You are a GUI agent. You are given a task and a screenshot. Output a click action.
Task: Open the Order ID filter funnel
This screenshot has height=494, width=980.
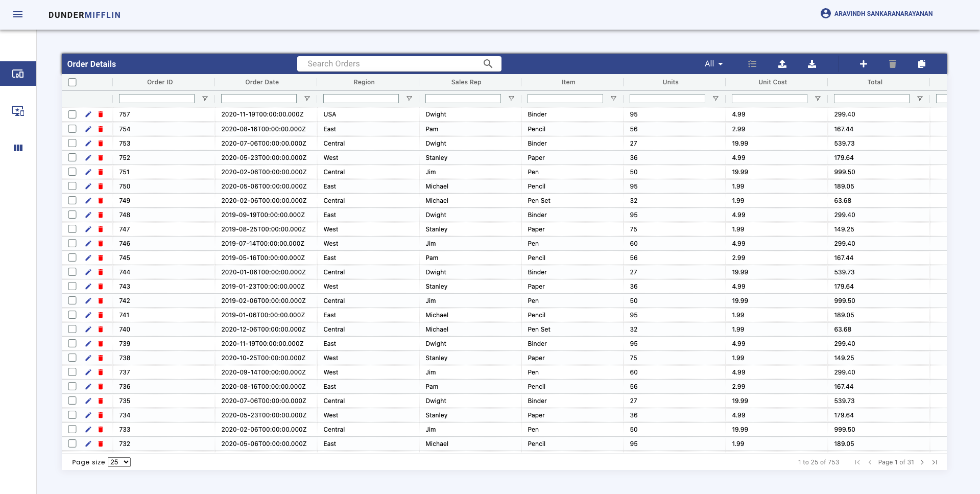point(205,99)
